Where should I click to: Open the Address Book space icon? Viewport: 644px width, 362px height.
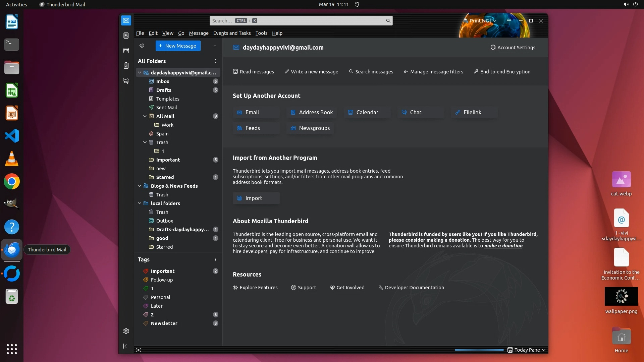coord(126,36)
